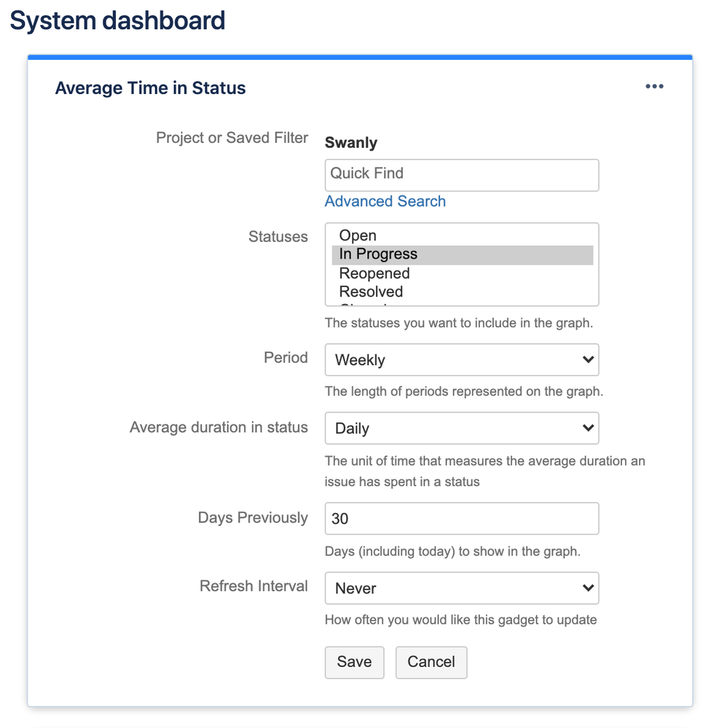
Task: Deselect the highlighted In Progress status
Action: pyautogui.click(x=377, y=254)
